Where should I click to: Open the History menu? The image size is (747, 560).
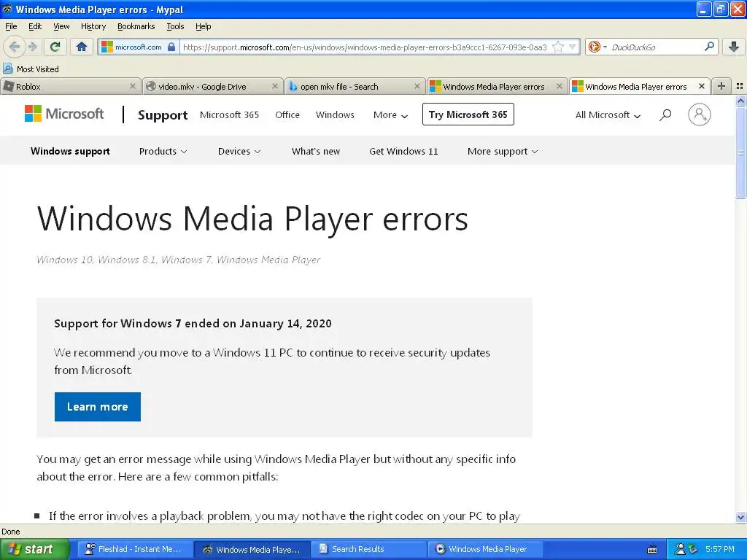pyautogui.click(x=93, y=26)
